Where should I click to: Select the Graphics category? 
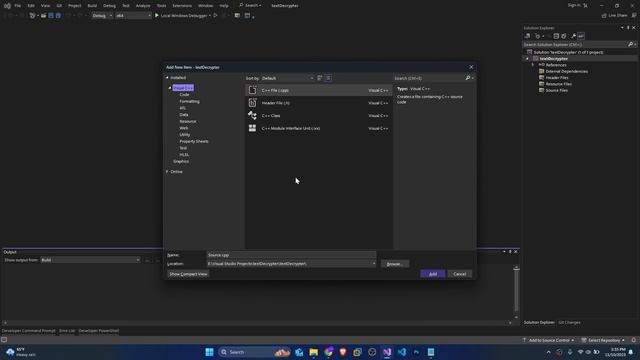tap(181, 161)
